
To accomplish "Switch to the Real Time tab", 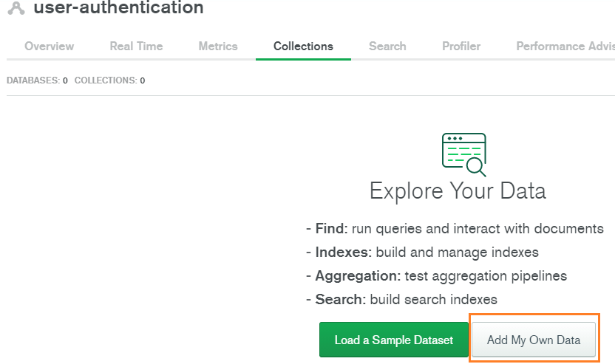I will click(136, 46).
